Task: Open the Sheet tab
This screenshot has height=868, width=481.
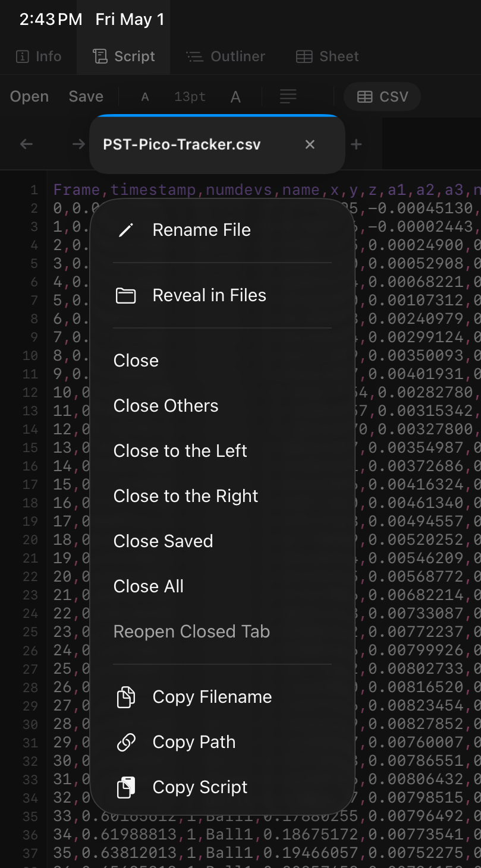Action: click(x=328, y=56)
